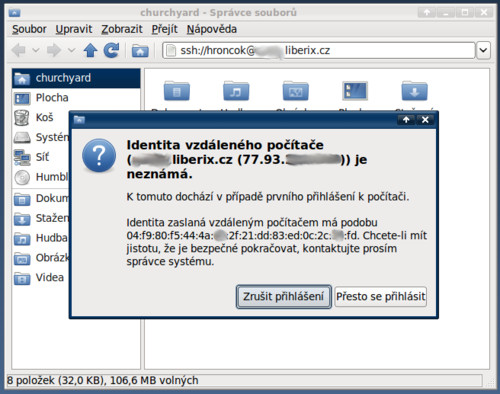Screen dimensions: 500x394
Task: Reload the current folder view
Action: [111, 51]
